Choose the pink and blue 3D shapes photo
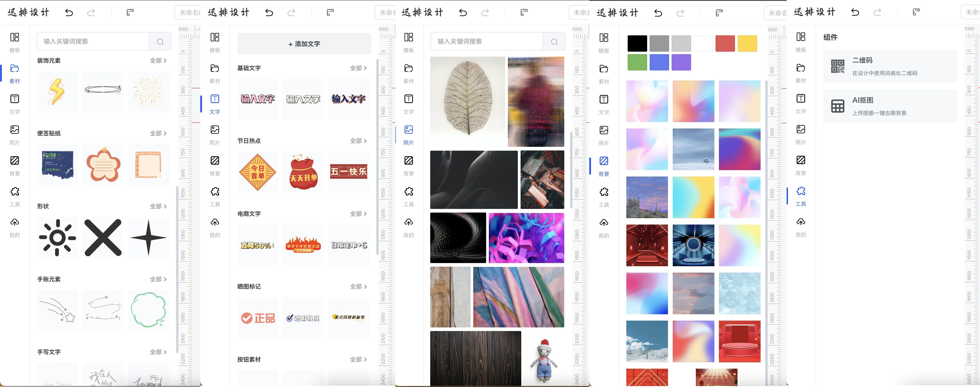The width and height of the screenshot is (980, 387). [x=526, y=238]
